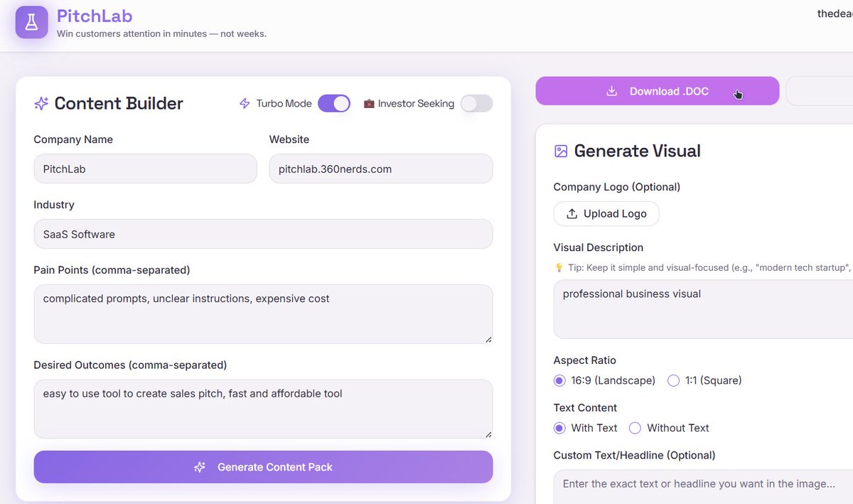Download the .DOC file
853x504 pixels.
tap(658, 91)
